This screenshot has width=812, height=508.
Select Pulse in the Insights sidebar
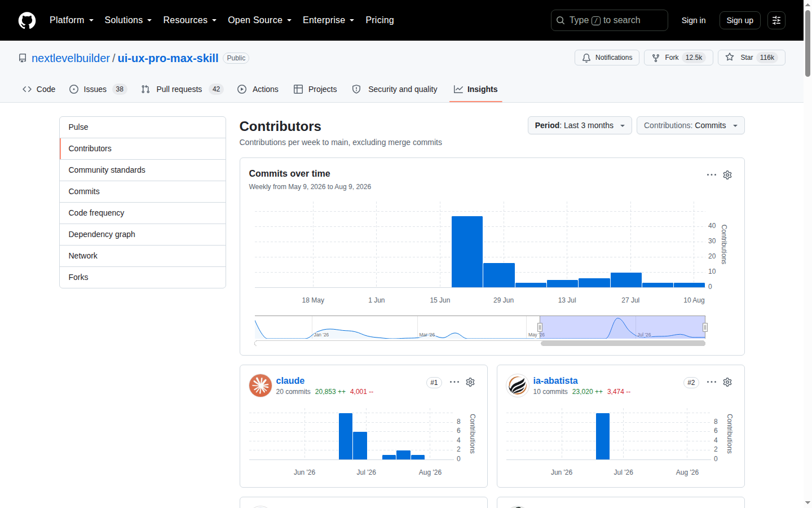(x=143, y=127)
